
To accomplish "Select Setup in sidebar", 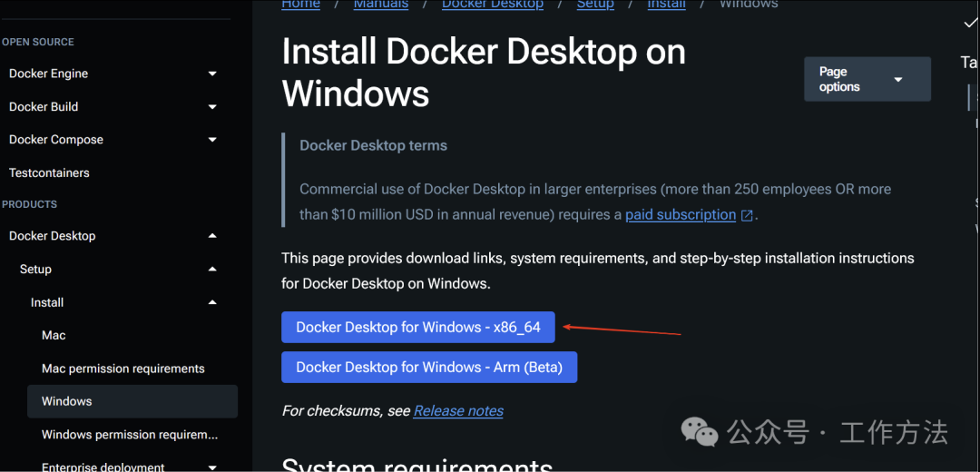I will coord(35,270).
